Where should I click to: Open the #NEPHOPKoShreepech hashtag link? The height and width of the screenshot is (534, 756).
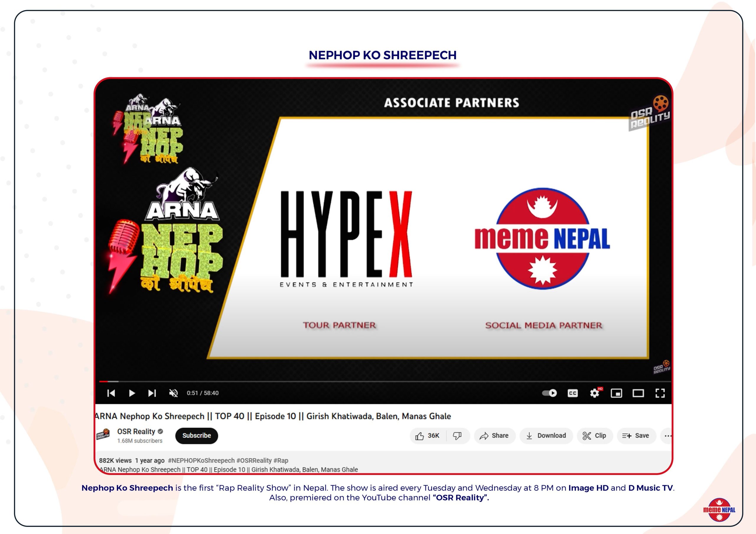tap(201, 460)
